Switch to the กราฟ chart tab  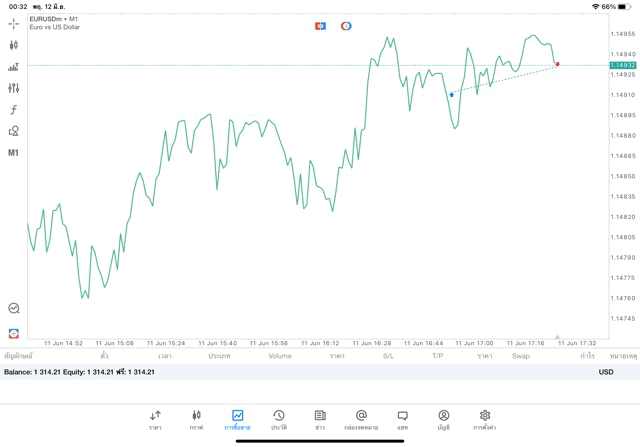[197, 420]
